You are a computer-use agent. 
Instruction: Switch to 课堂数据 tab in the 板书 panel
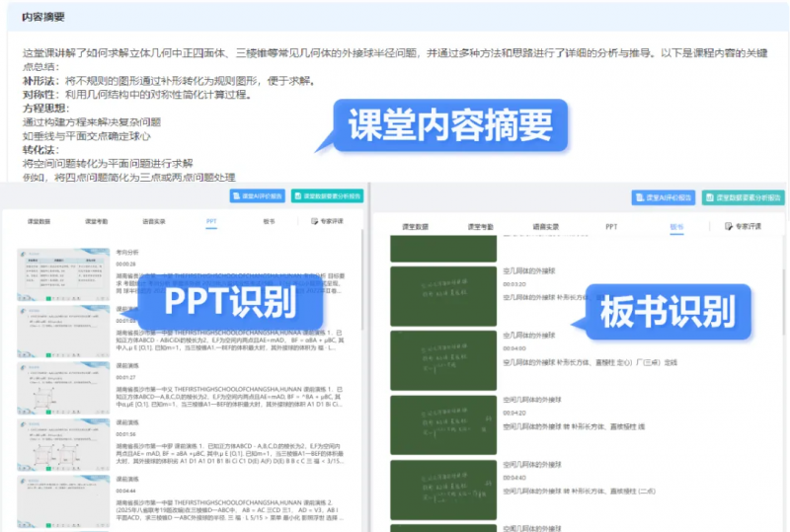[416, 226]
